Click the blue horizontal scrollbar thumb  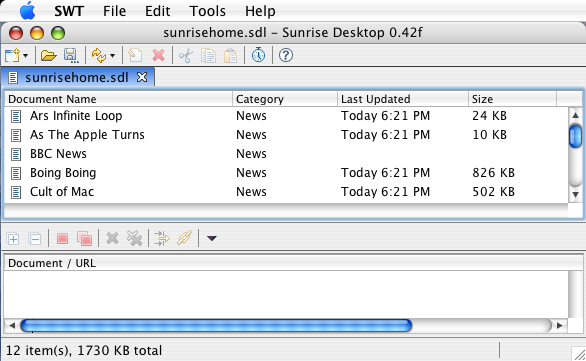(216, 325)
